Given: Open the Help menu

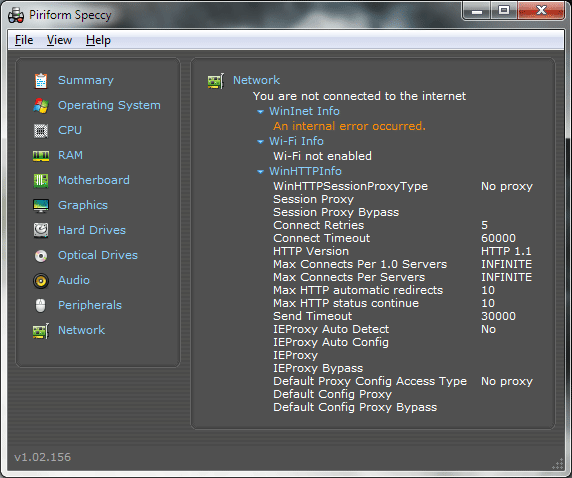Looking at the screenshot, I should [x=98, y=40].
